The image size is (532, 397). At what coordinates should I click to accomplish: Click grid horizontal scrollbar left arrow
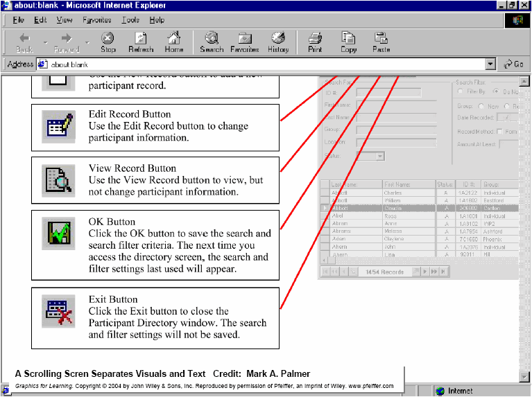pos(325,261)
